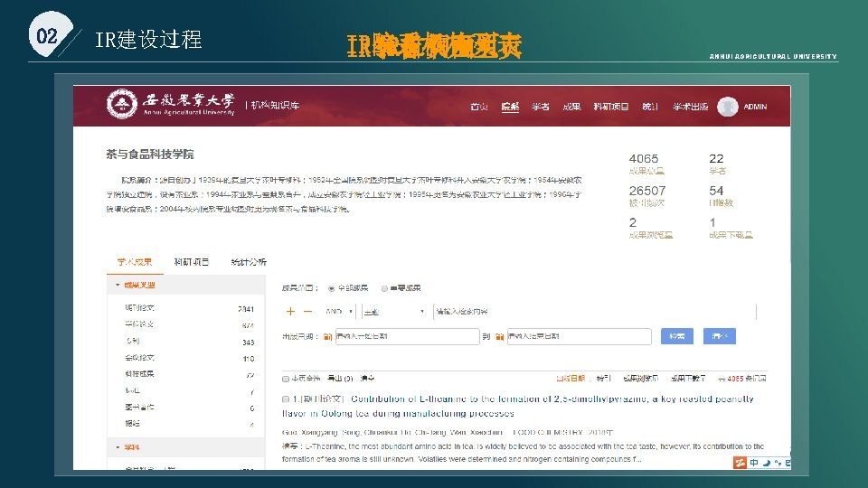Viewport: 868px width, 488px height.
Task: Sort results by 成果下载量
Action: click(x=688, y=379)
